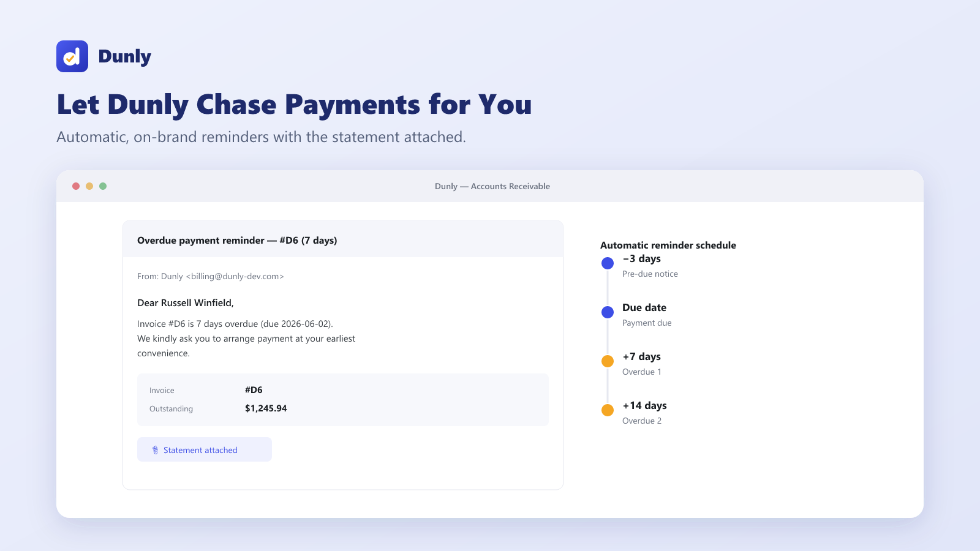Click the Overdue 2 label

tap(642, 421)
